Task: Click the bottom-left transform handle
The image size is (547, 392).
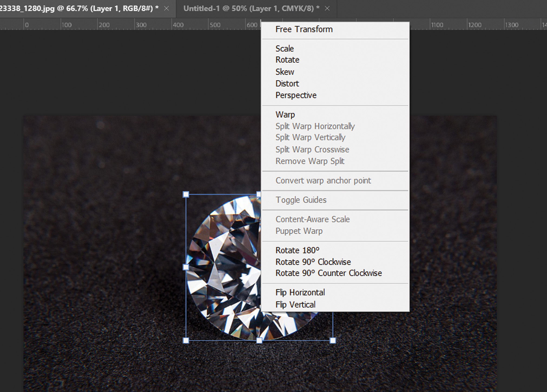Action: point(186,340)
